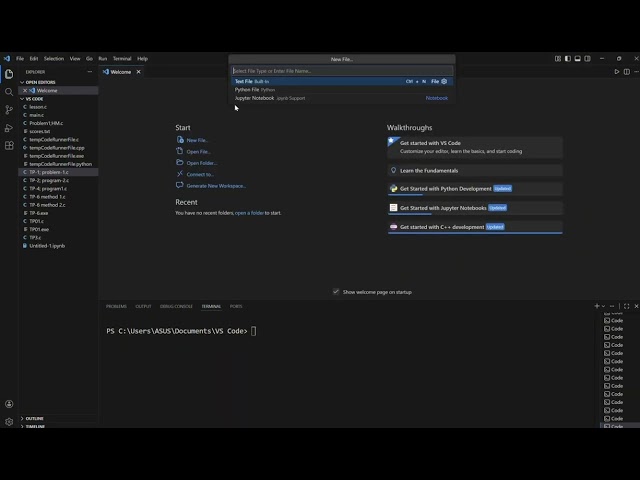
Task: Toggle Primary Side Bar visibility icon
Action: [x=568, y=59]
